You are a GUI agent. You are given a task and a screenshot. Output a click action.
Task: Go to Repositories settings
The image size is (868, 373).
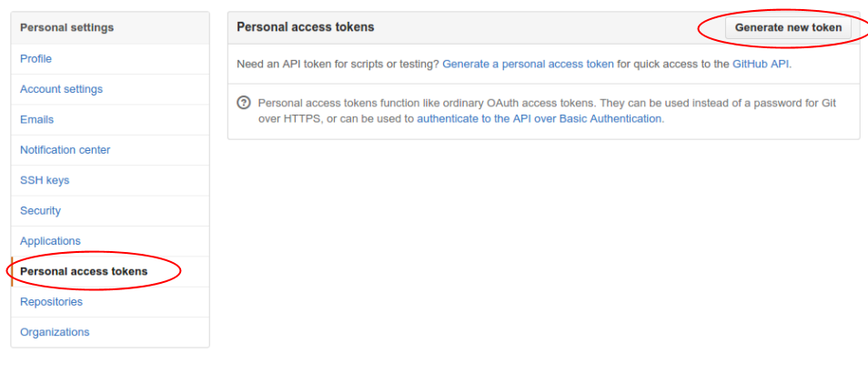51,301
